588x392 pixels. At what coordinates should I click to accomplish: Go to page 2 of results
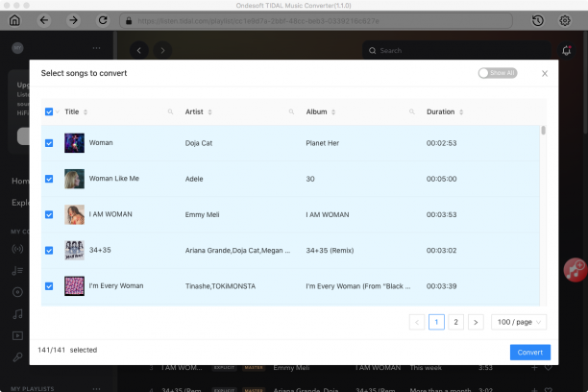pyautogui.click(x=456, y=322)
